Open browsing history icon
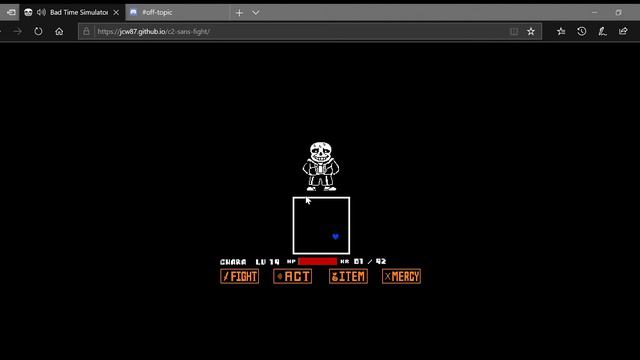The height and width of the screenshot is (360, 640). (582, 31)
